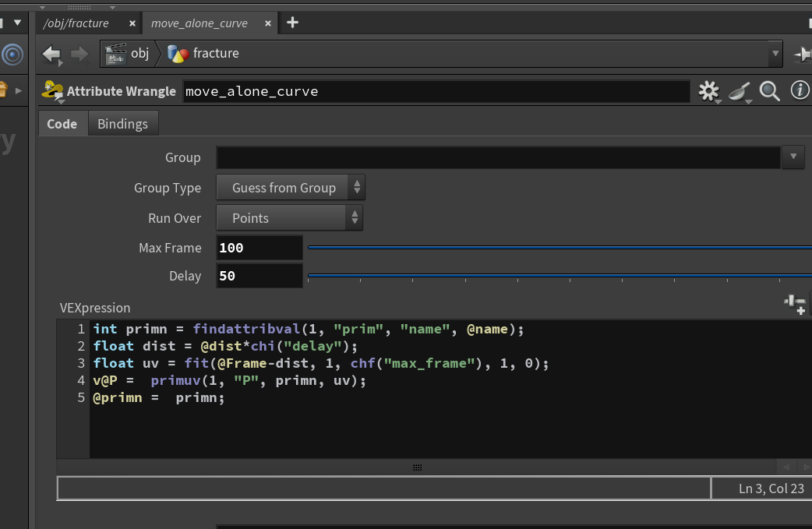
Task: Click the Attribute Wrangle node icon
Action: [52, 91]
